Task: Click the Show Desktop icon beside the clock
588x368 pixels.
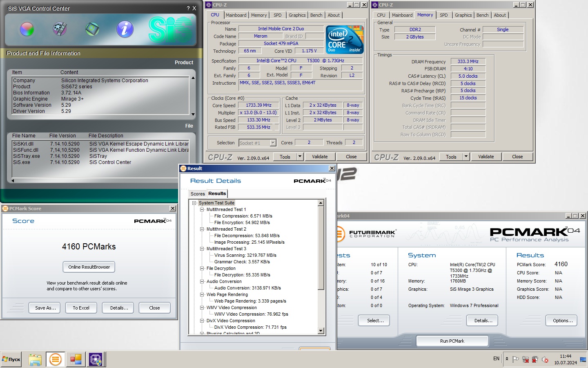Action: pos(583,359)
